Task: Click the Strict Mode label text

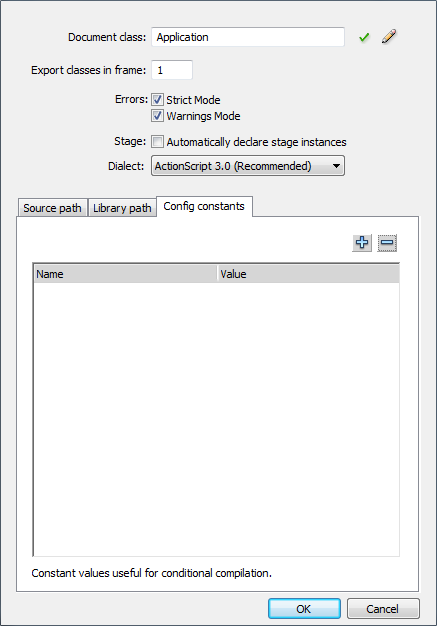Action: pos(193,100)
